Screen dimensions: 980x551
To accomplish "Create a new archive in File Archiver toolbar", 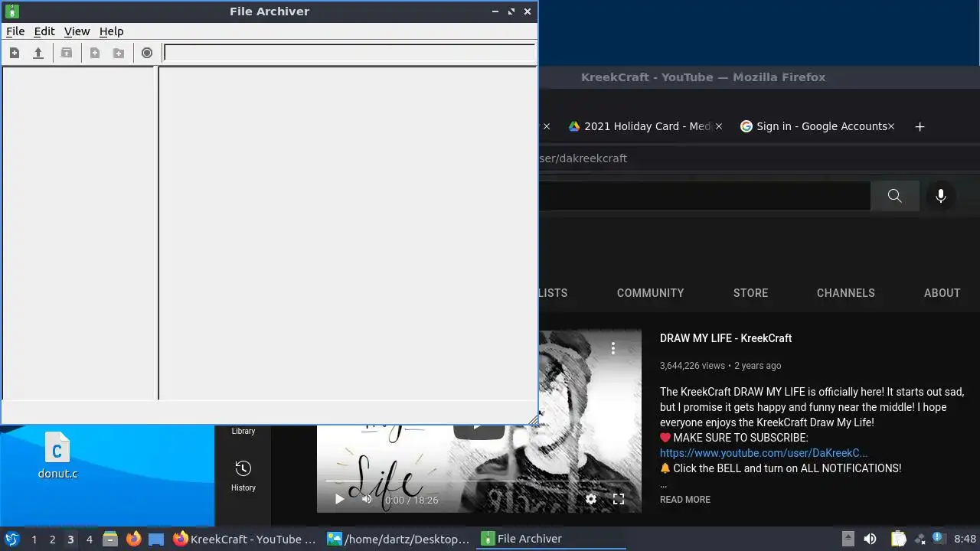I will click(15, 53).
